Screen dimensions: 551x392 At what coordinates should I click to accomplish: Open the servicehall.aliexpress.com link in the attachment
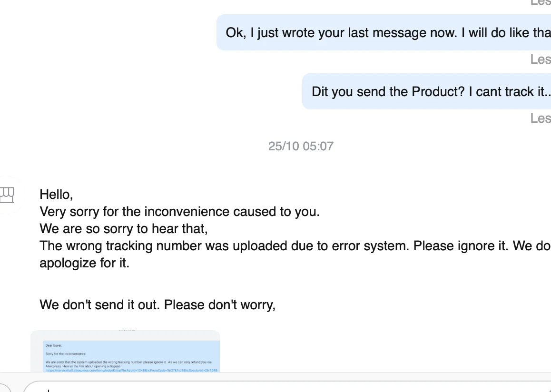point(132,370)
